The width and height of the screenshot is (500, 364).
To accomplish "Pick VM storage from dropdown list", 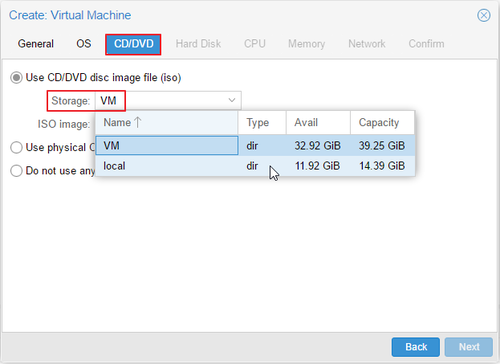I will [255, 146].
